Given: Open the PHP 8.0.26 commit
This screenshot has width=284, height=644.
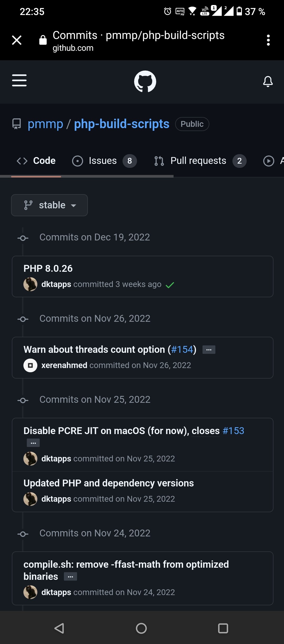Looking at the screenshot, I should click(48, 268).
